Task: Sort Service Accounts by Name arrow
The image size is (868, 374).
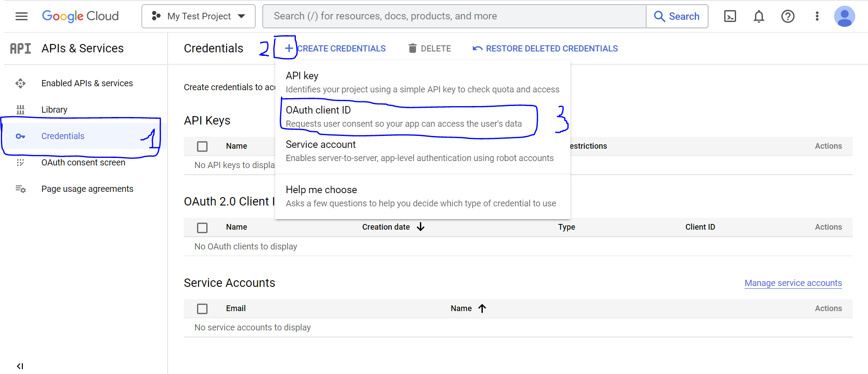Action: coord(482,308)
